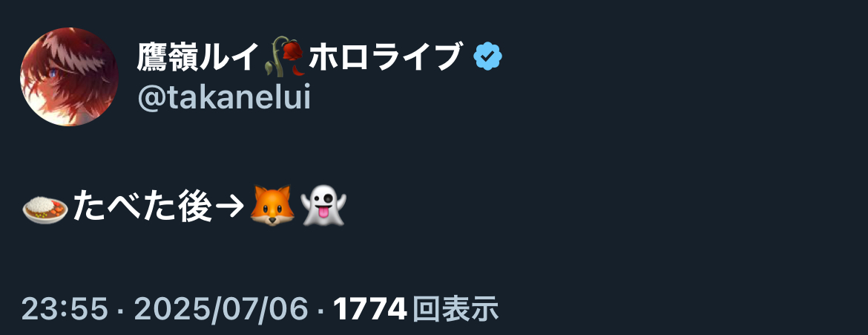Open the 鷹嶺ルイ profile avatar picture
This screenshot has height=335, width=868.
tap(69, 77)
